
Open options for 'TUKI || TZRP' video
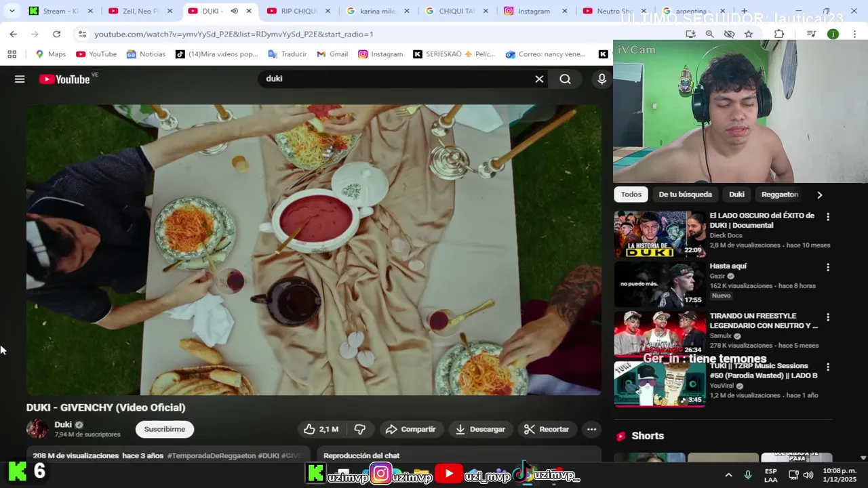pyautogui.click(x=827, y=367)
